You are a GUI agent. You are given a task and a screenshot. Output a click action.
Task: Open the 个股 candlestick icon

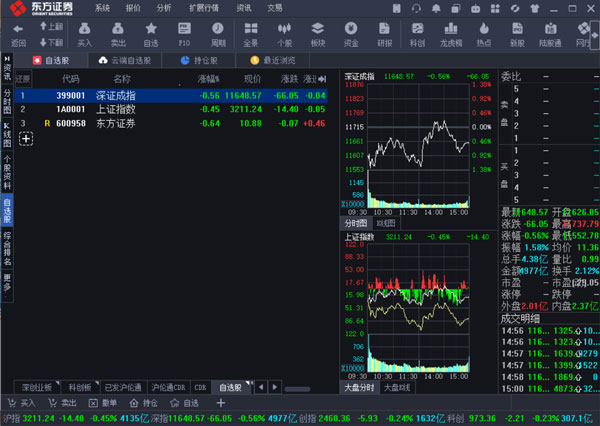click(284, 29)
